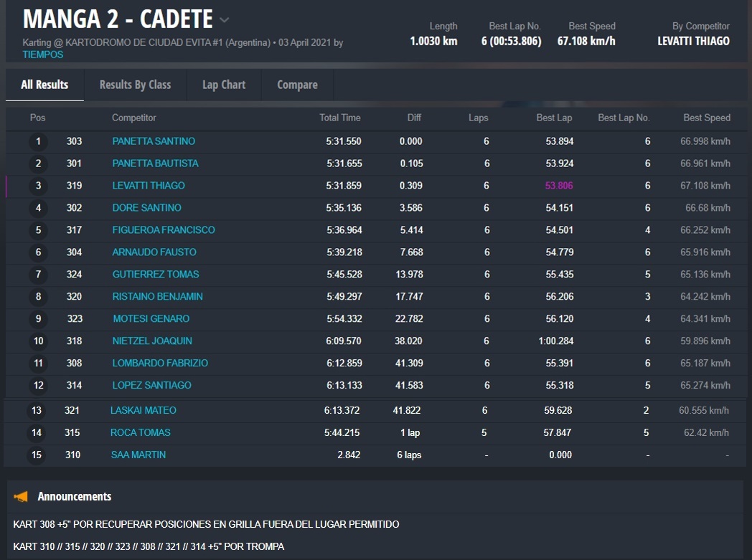752x560 pixels.
Task: Click the position 1 circle badge
Action: pyautogui.click(x=39, y=141)
